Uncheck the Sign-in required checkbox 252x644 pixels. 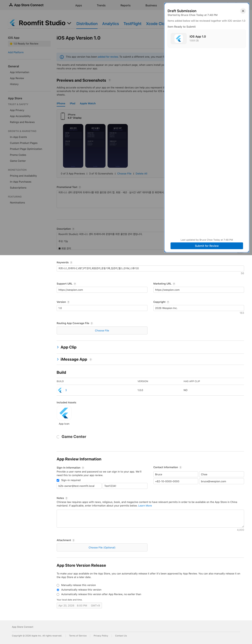point(58,480)
